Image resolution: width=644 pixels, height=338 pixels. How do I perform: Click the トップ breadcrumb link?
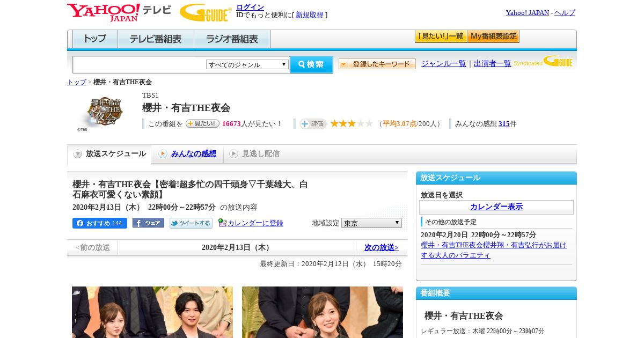[77, 82]
